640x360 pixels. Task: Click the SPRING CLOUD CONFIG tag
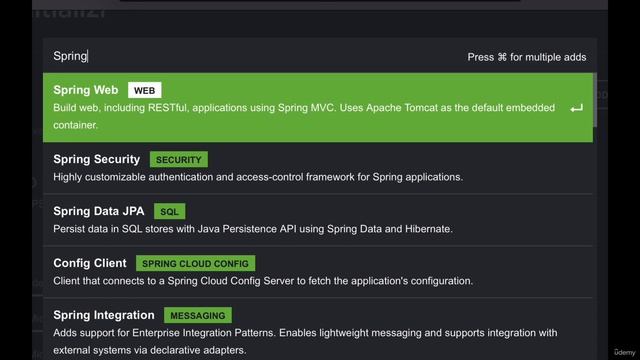[x=196, y=263]
